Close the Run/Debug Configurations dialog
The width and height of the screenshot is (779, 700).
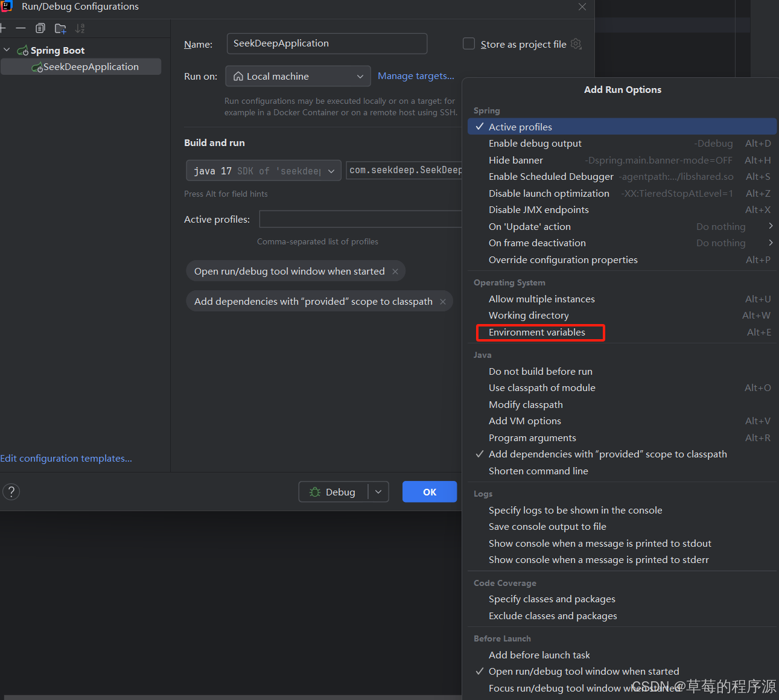click(582, 7)
